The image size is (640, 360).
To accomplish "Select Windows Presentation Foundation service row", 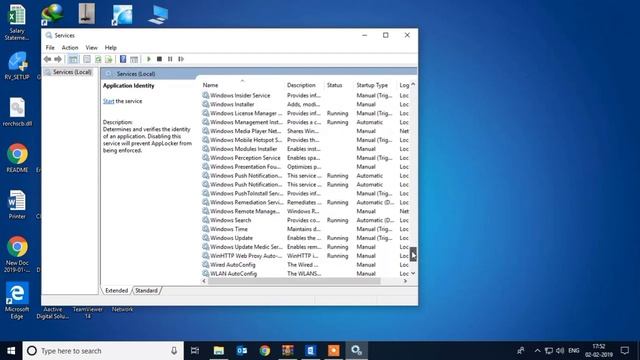I will pyautogui.click(x=306, y=167).
